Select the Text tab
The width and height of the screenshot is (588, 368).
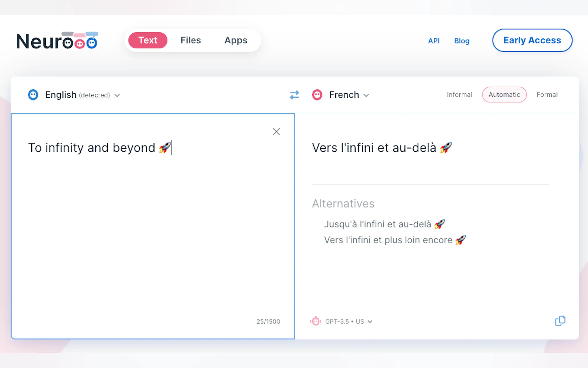pyautogui.click(x=148, y=40)
